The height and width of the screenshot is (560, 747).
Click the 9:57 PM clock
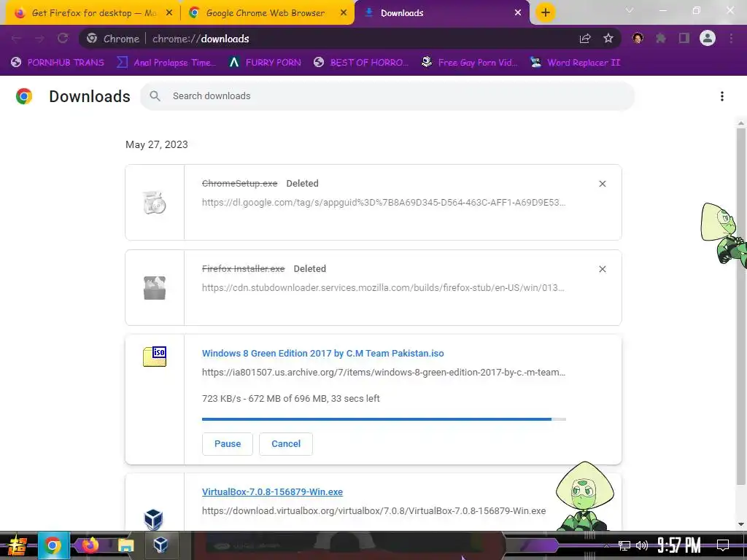tap(679, 545)
